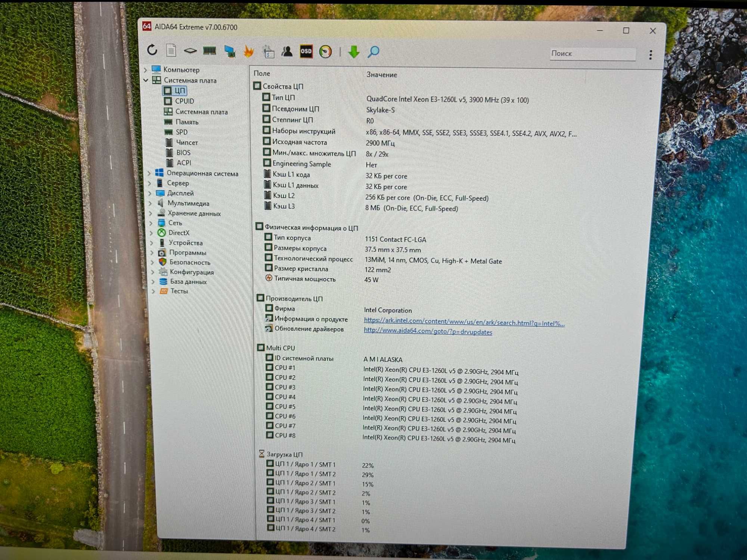Viewport: 747px width, 560px height.
Task: Select Конфигурация in the tree
Action: coord(187,272)
